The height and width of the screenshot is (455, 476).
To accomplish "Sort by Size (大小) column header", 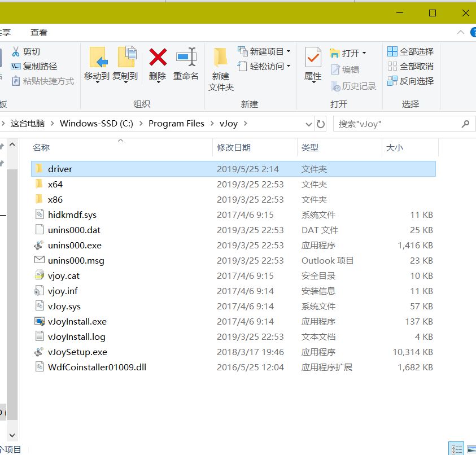I will [410, 148].
